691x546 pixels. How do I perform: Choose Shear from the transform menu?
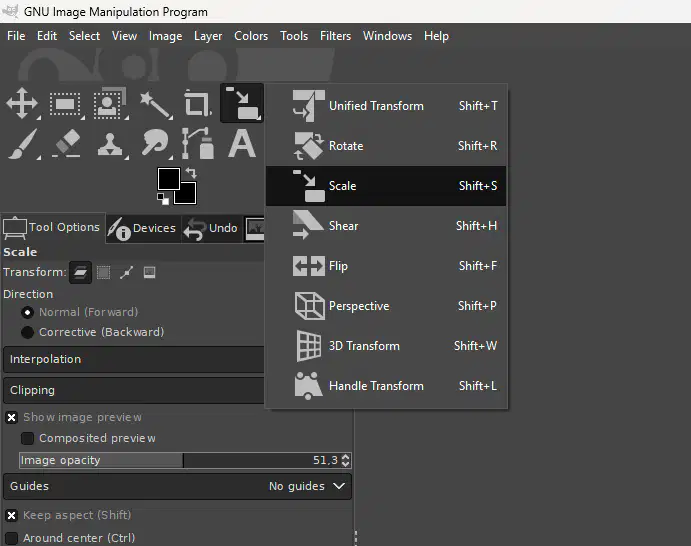coord(386,226)
